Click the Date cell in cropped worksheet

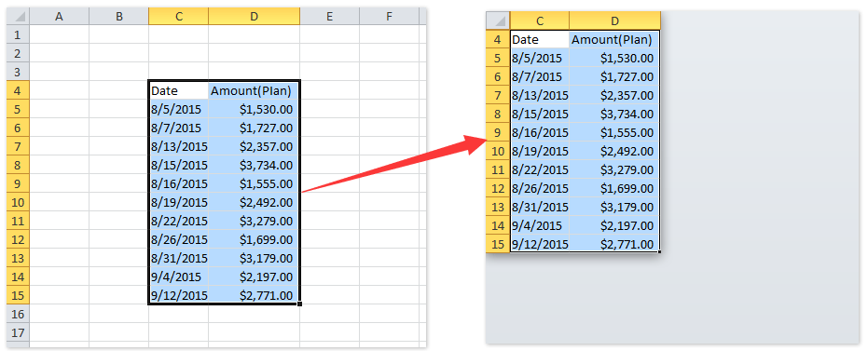[540, 40]
